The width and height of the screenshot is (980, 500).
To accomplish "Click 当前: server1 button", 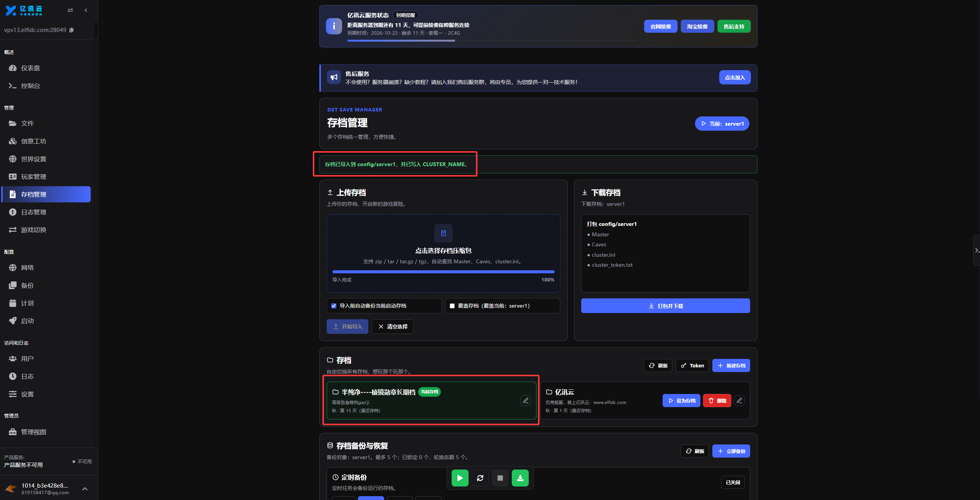I will (x=722, y=124).
